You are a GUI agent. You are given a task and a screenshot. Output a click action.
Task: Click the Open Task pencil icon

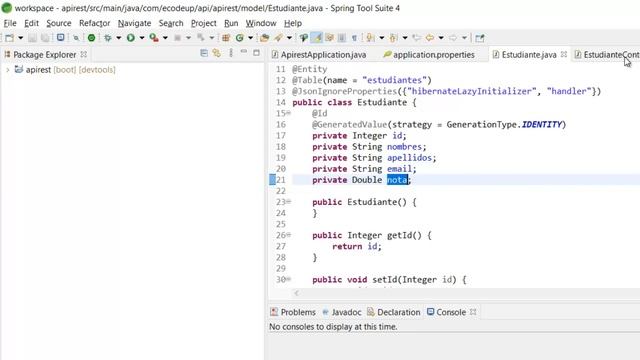pos(278,38)
